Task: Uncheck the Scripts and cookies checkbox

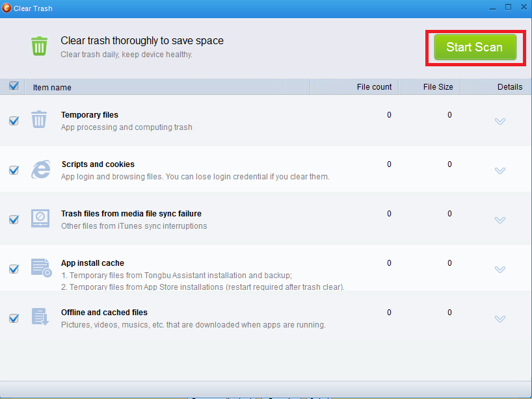Action: click(14, 170)
